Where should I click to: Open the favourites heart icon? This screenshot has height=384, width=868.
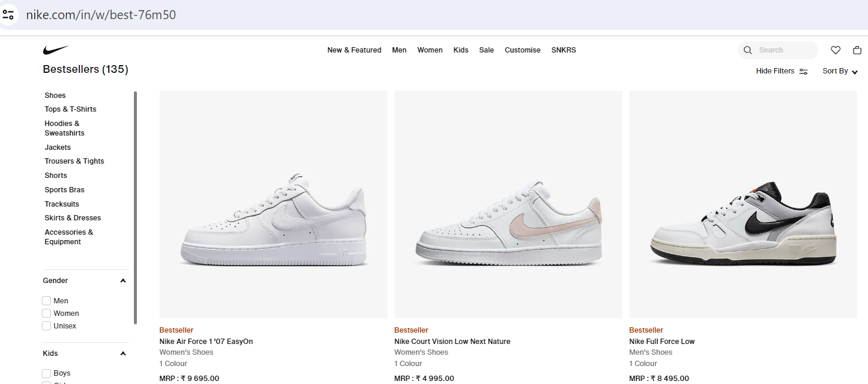(x=836, y=50)
